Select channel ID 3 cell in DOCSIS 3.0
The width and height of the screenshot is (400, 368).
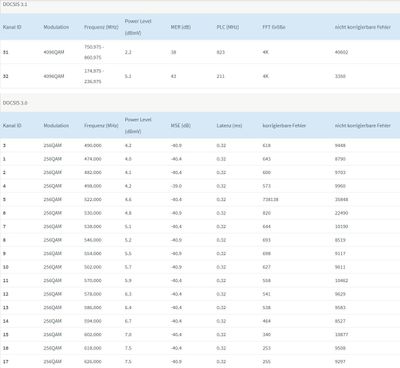pyautogui.click(x=4, y=146)
